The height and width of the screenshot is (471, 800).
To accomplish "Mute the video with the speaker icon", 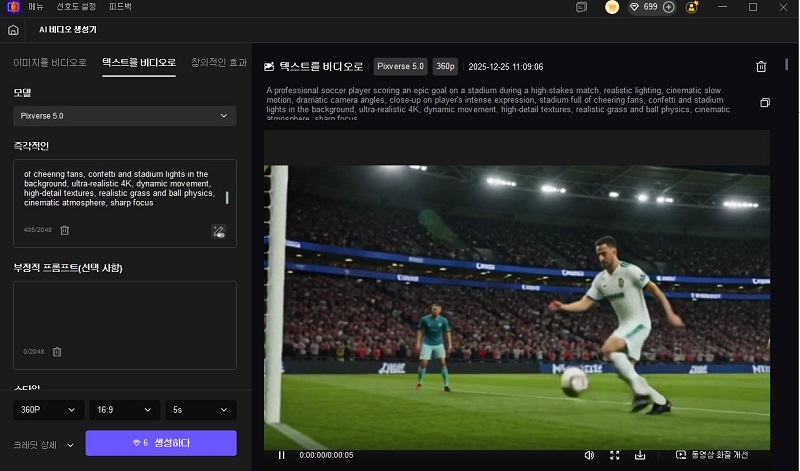I will point(589,455).
